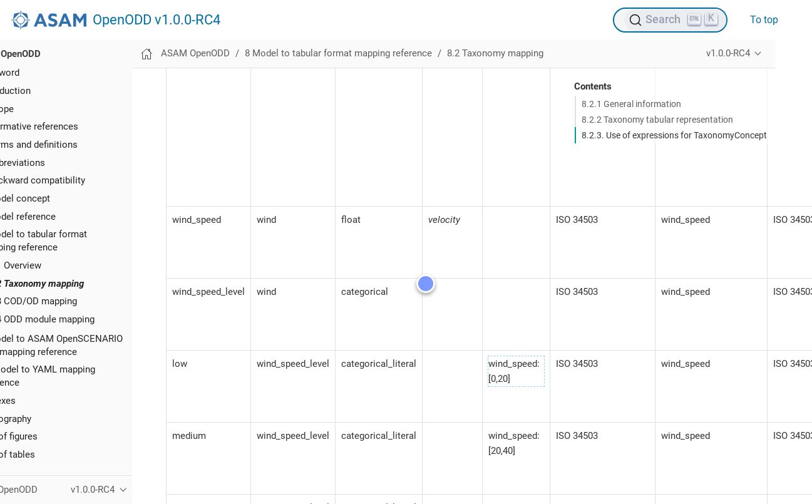Expand the sidebar bottom version selector chevron

click(x=123, y=490)
